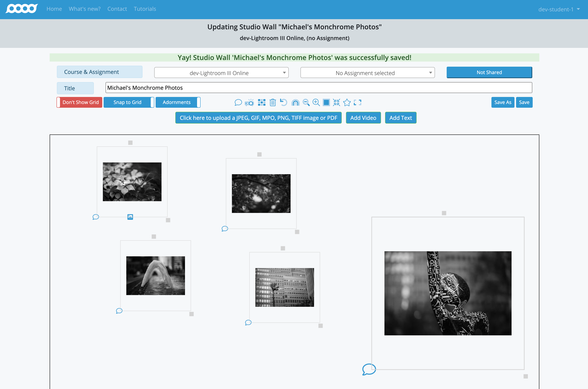Click the Save As button
588x389 pixels.
(503, 102)
